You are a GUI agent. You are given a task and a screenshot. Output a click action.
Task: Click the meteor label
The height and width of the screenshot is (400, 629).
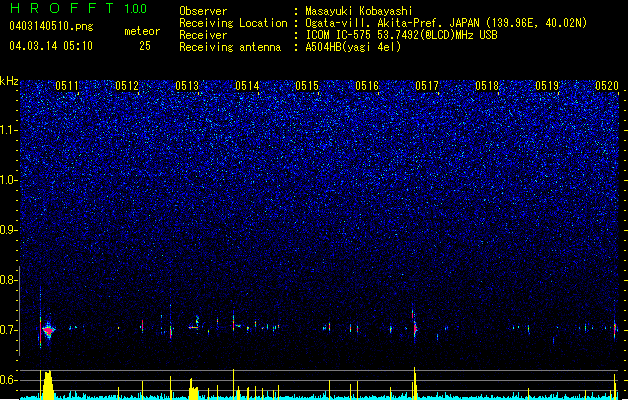[x=142, y=31]
